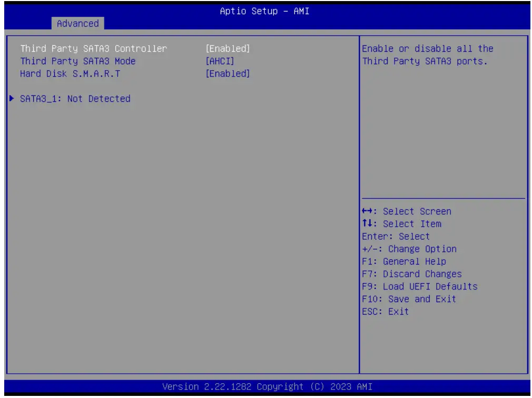The image size is (532, 398).
Task: Enable Hard Disk S.M.A.R.T monitoring
Action: (x=228, y=73)
